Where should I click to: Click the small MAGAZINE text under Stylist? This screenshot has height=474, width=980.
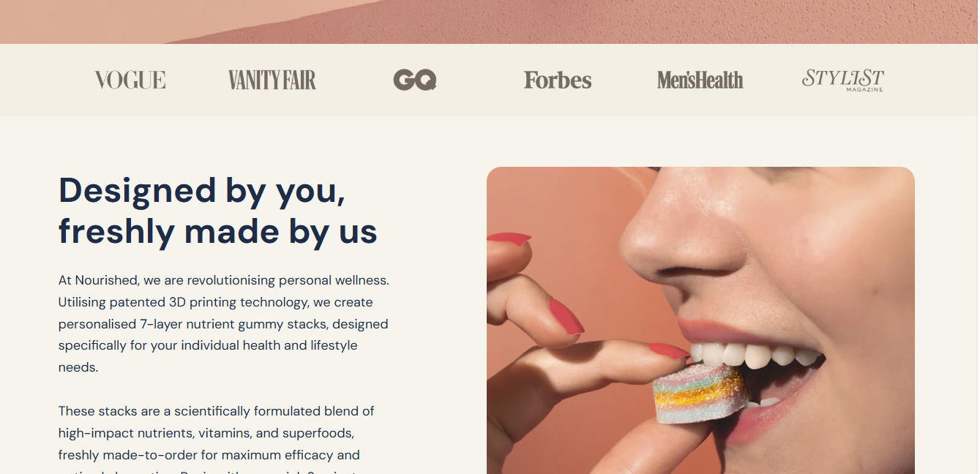864,89
